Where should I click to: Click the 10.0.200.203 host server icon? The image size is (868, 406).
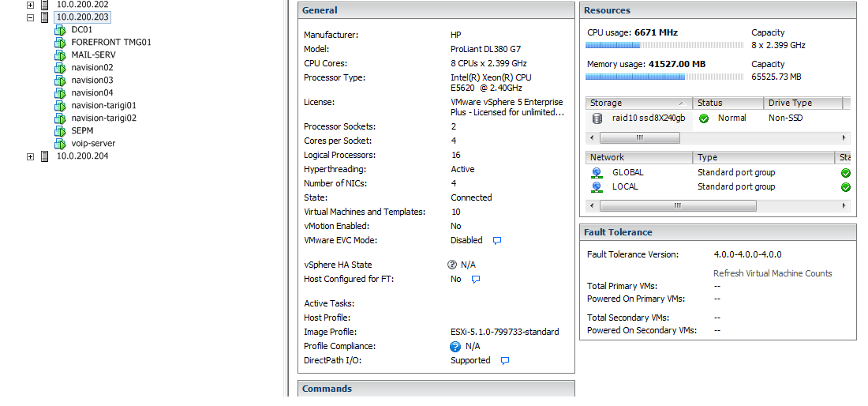pos(45,17)
